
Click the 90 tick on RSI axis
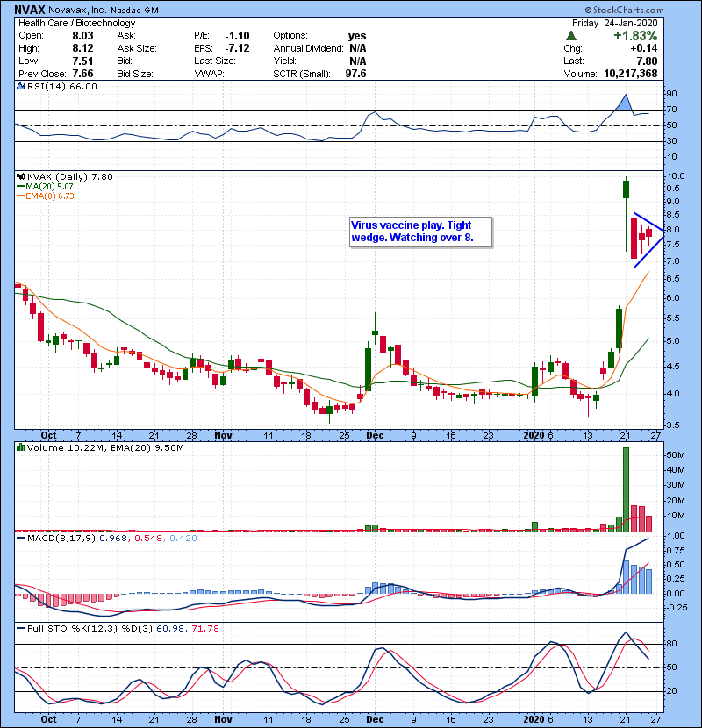672,94
